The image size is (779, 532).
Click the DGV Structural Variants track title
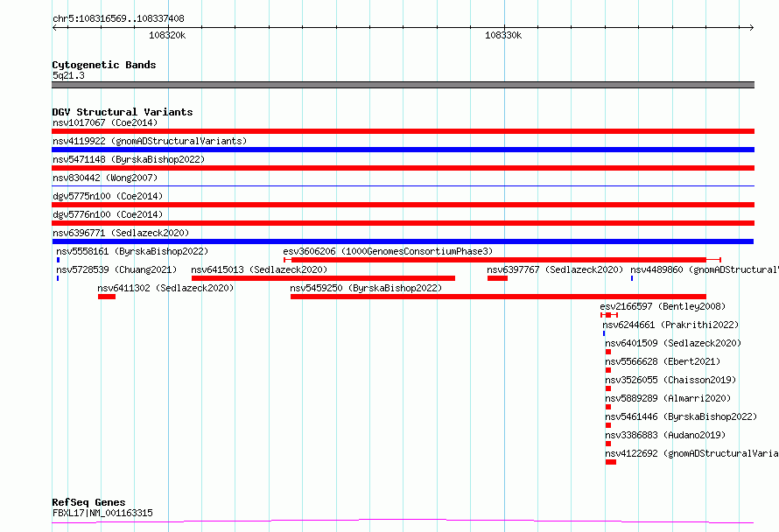[x=123, y=112]
